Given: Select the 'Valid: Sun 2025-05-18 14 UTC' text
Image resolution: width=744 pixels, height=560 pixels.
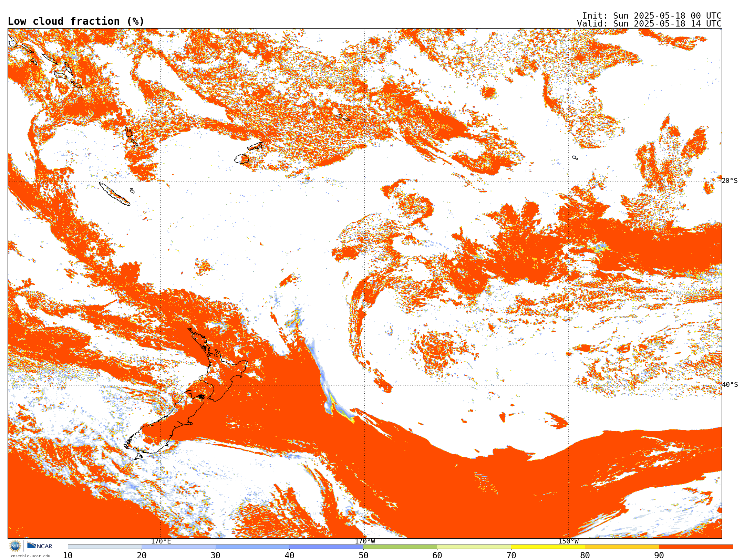Looking at the screenshot, I should coord(649,24).
